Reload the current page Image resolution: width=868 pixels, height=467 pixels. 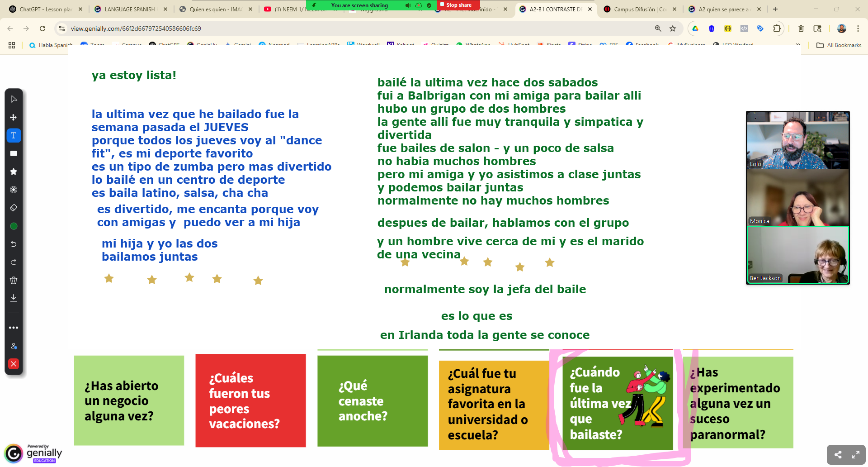pos(42,29)
